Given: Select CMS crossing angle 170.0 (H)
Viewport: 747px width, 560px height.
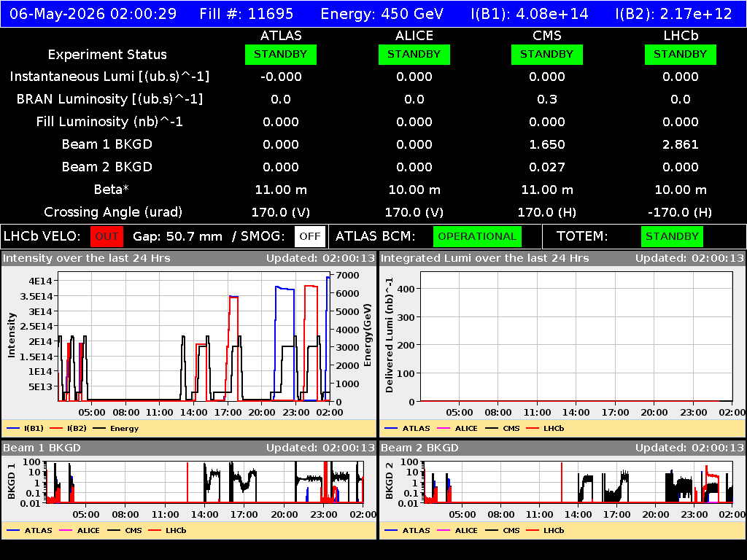Looking at the screenshot, I should [547, 212].
